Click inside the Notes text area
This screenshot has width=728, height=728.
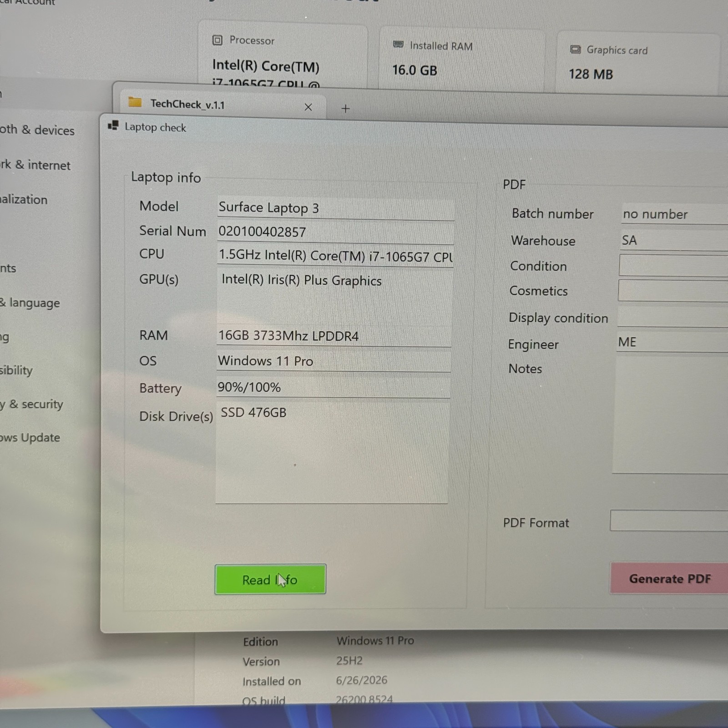click(670, 415)
